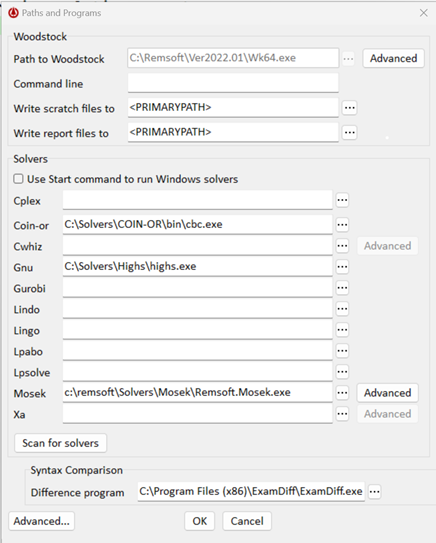Open Mosek Advanced options
Viewport: 436px width, 543px height.
point(388,393)
